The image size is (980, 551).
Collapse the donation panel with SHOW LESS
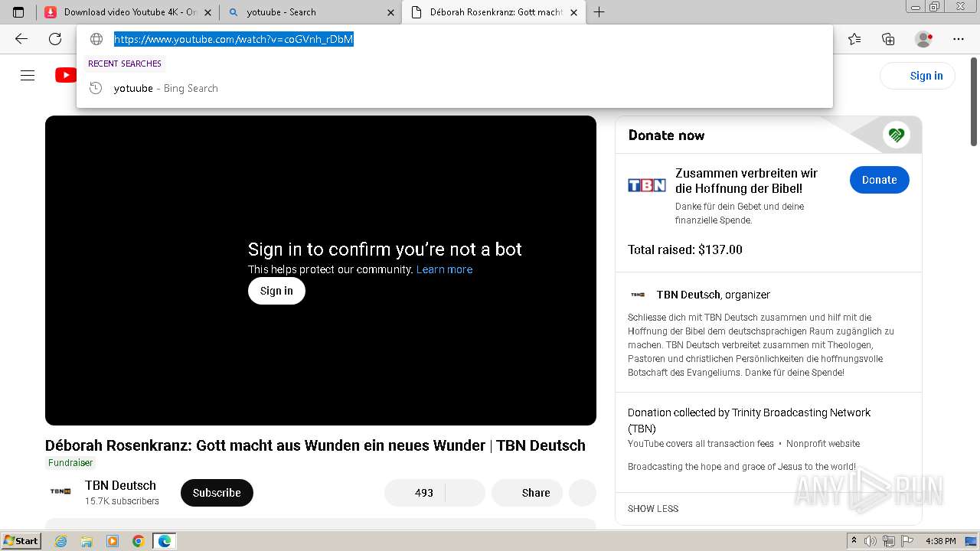pos(653,508)
